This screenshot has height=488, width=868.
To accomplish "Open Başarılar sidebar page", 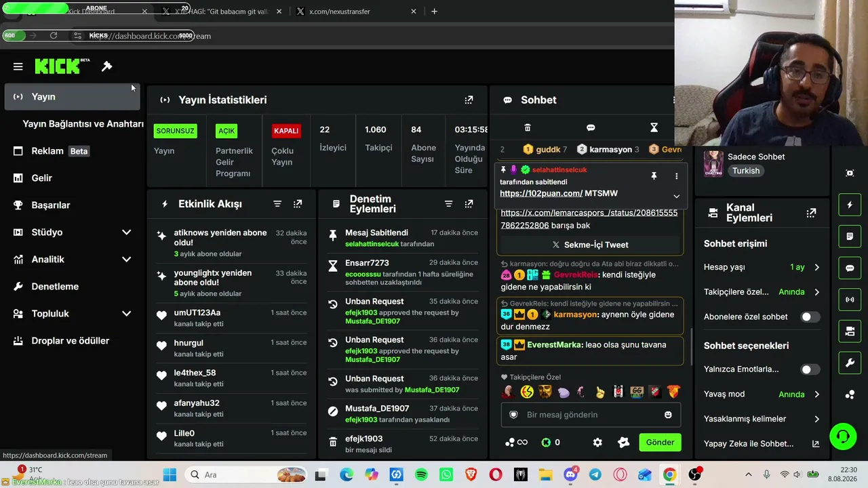I will (72, 205).
